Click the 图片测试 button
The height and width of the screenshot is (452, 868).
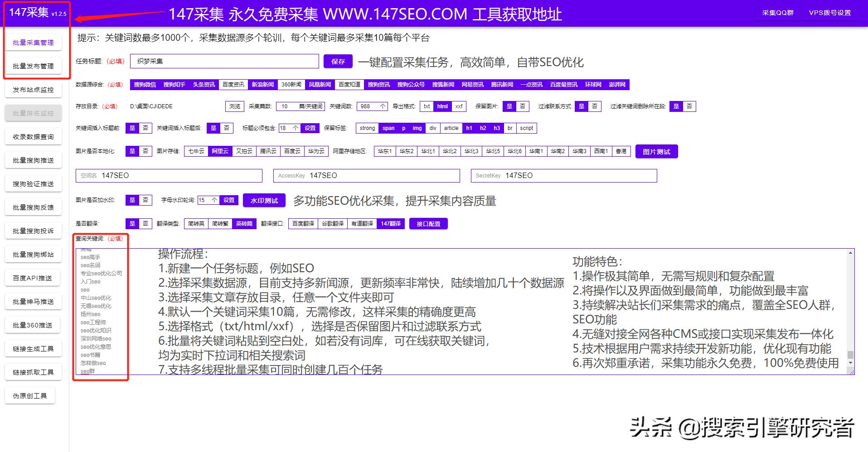(656, 151)
